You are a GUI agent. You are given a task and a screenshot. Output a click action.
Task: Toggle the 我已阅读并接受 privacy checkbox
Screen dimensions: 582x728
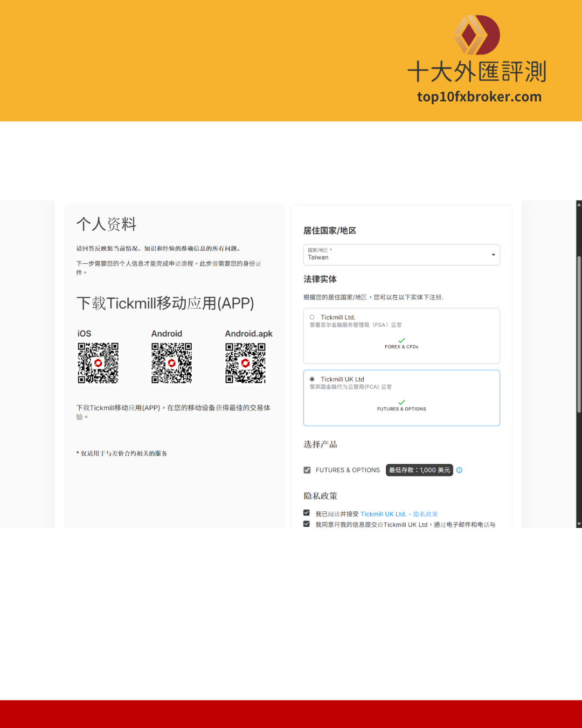click(x=307, y=513)
